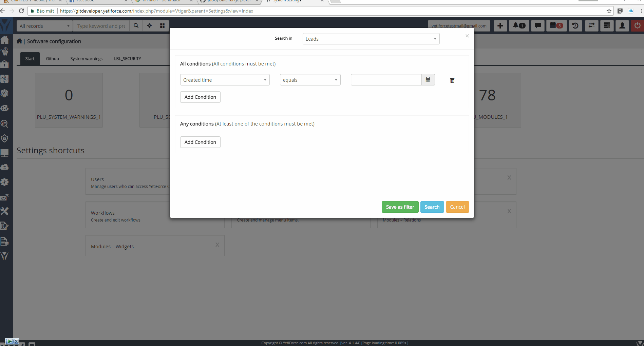This screenshot has height=346, width=644.
Task: Click the YetiForce logo in the sidebar
Action: (x=6, y=26)
